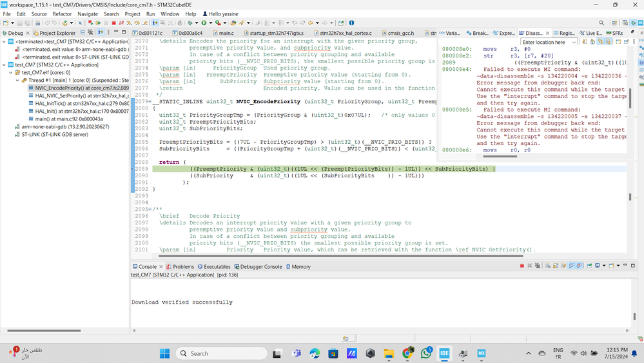The image size is (644, 363).
Task: Click the Windows taskbar Search box
Action: pyautogui.click(x=222, y=353)
